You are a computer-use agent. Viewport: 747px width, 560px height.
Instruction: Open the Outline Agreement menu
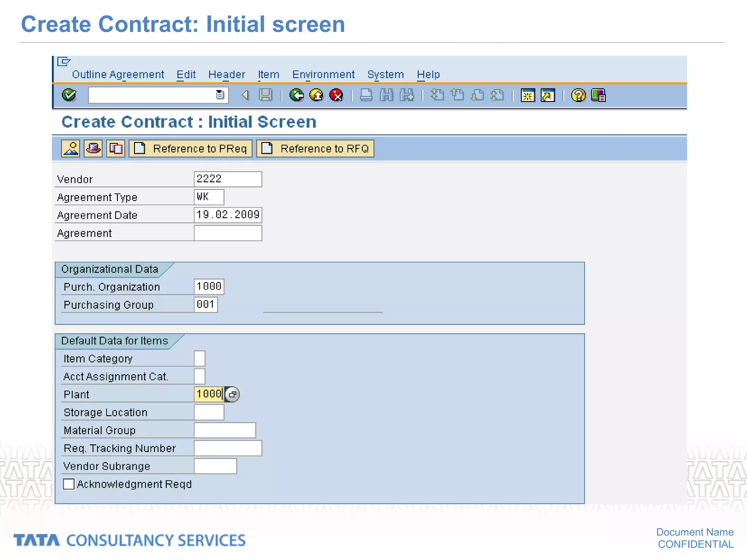(x=118, y=74)
